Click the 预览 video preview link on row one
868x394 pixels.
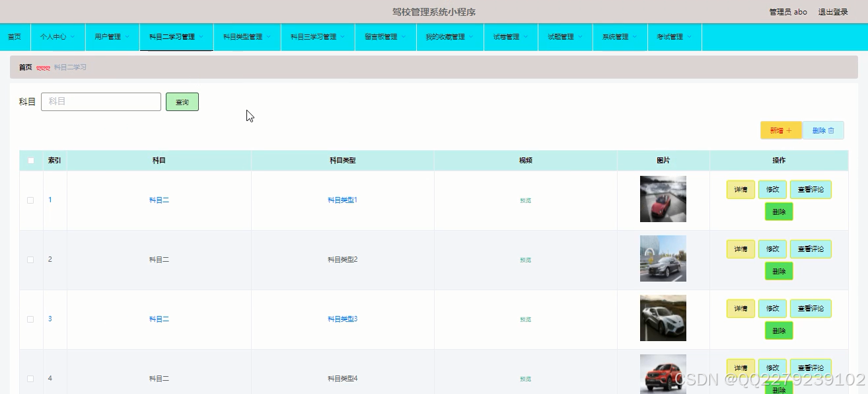click(x=525, y=200)
